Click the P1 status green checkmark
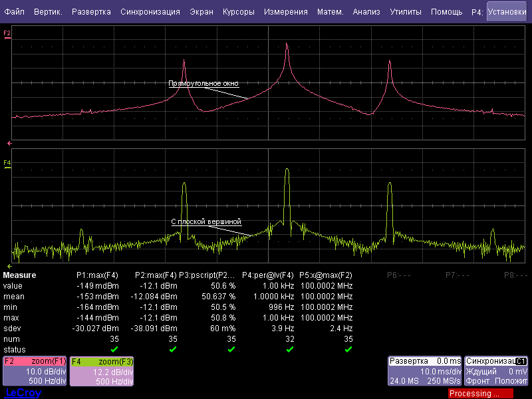This screenshot has width=532, height=399. point(114,349)
